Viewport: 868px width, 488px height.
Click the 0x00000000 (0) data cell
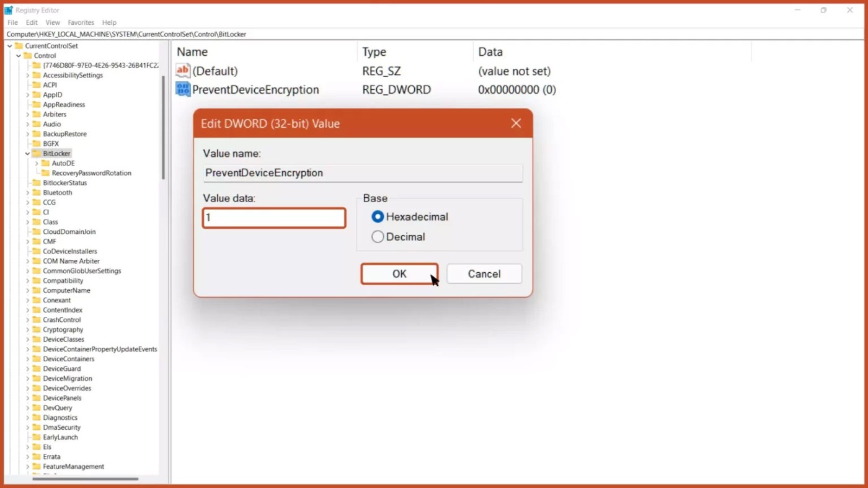pyautogui.click(x=517, y=89)
